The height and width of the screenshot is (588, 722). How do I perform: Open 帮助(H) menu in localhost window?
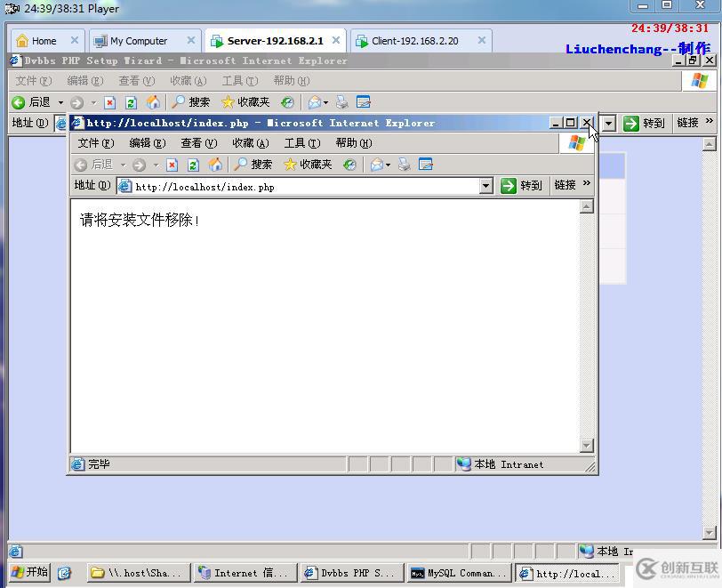354,143
